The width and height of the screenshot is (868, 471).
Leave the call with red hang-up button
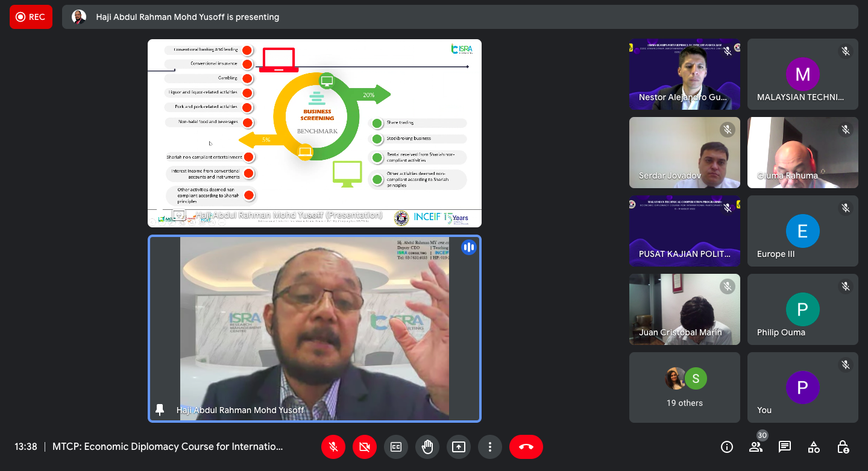tap(526, 447)
